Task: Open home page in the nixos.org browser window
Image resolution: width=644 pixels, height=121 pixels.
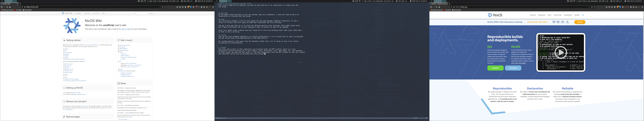Action: 439,7
